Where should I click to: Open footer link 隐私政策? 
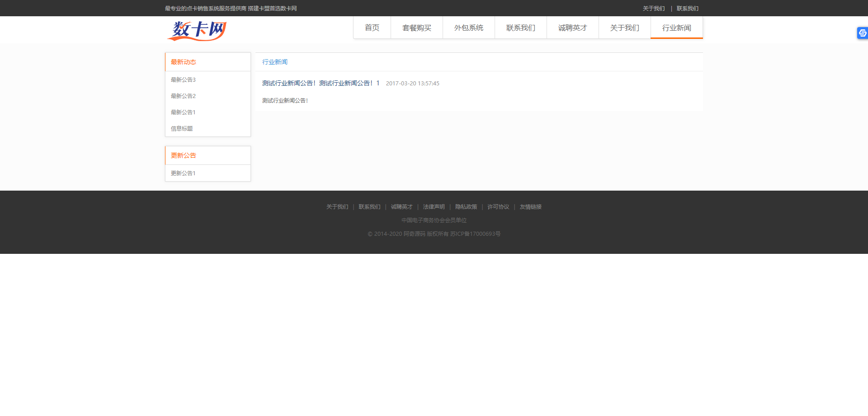point(466,207)
